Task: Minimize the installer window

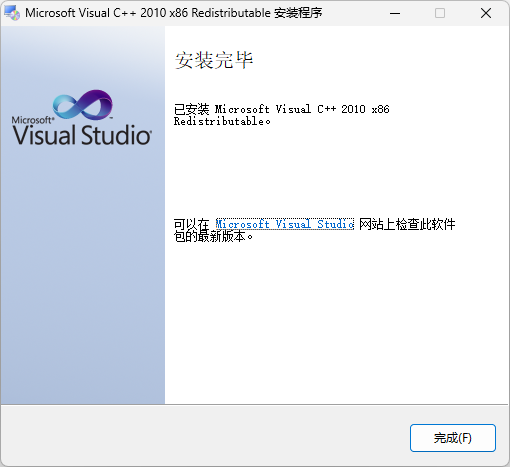Action: 395,13
